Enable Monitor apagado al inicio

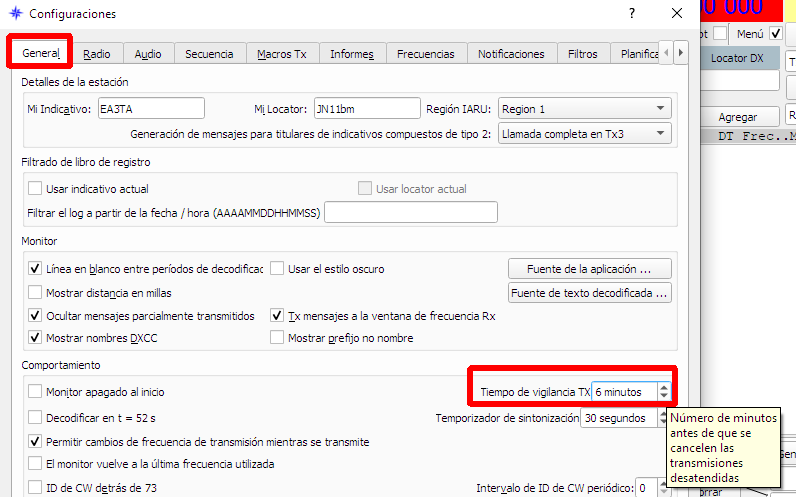tap(36, 393)
